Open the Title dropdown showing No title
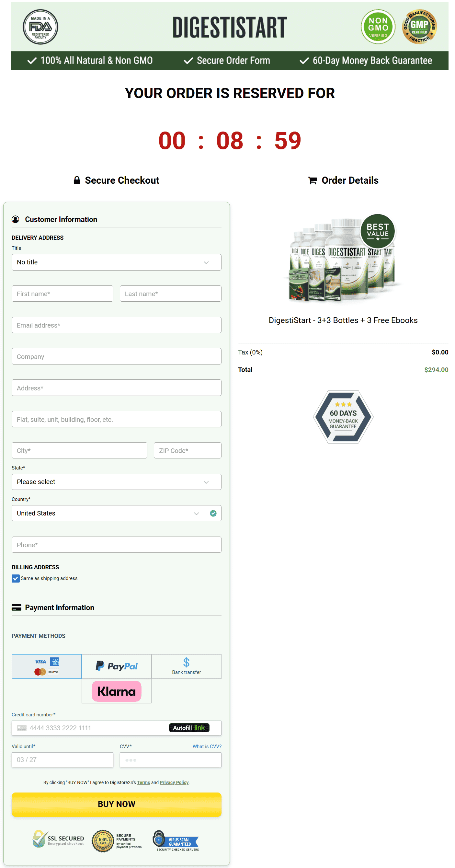Screen dimensions: 455x868 [116, 262]
